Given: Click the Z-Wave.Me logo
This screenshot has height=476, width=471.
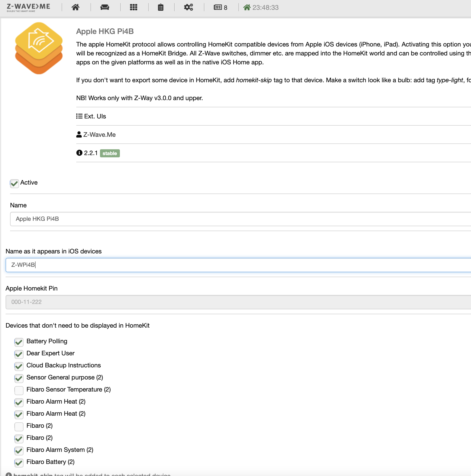Looking at the screenshot, I should click(x=28, y=7).
